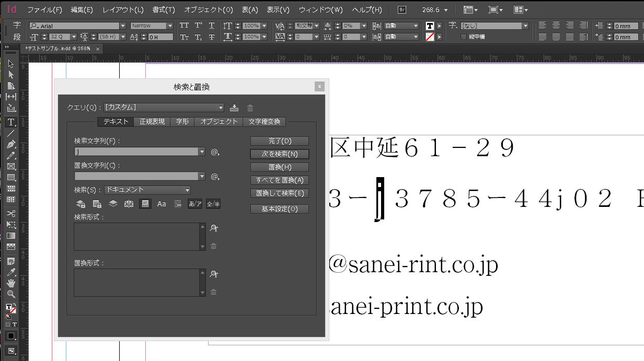Select the Zoom magnifier tool
The image size is (644, 361).
coord(10,294)
